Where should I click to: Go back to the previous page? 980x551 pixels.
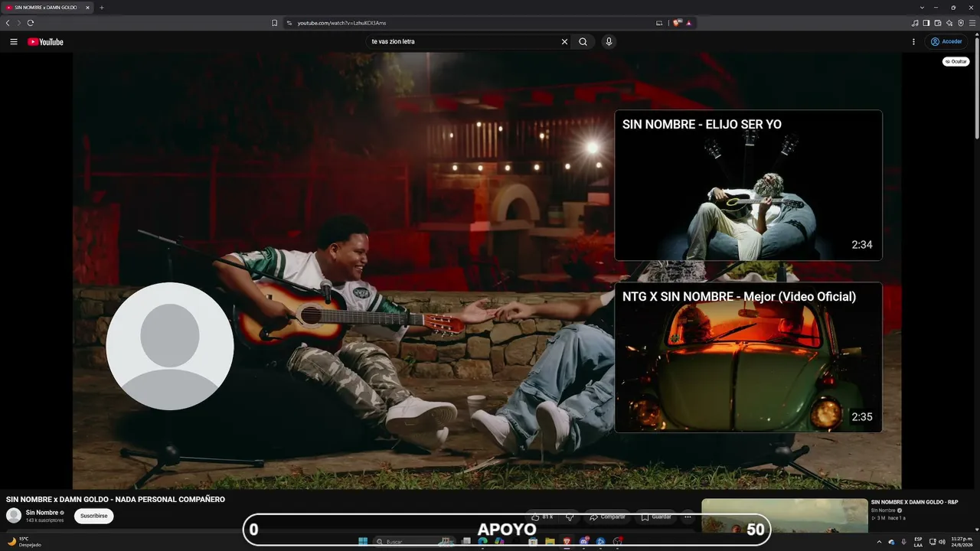click(8, 23)
